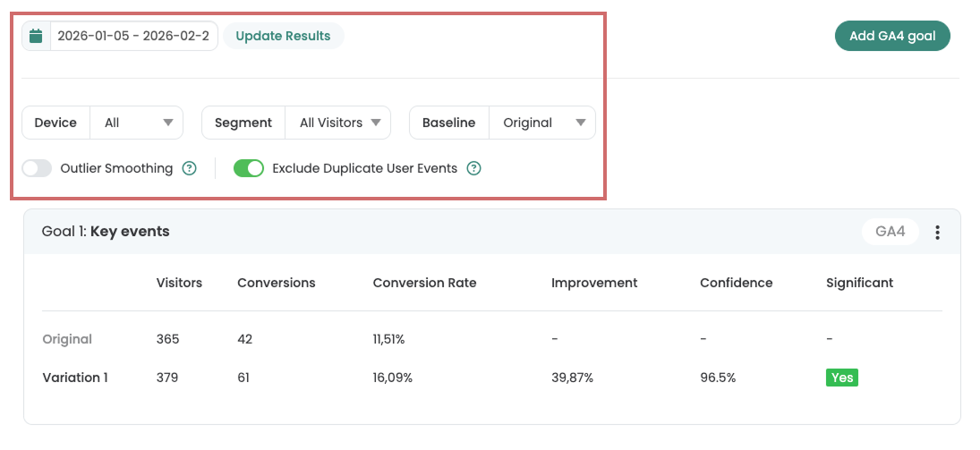
Task: Open the Baseline dropdown showing Original
Action: coord(542,123)
